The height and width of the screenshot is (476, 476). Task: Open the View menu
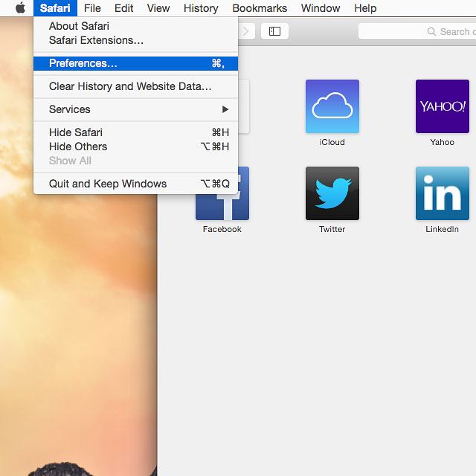(158, 8)
